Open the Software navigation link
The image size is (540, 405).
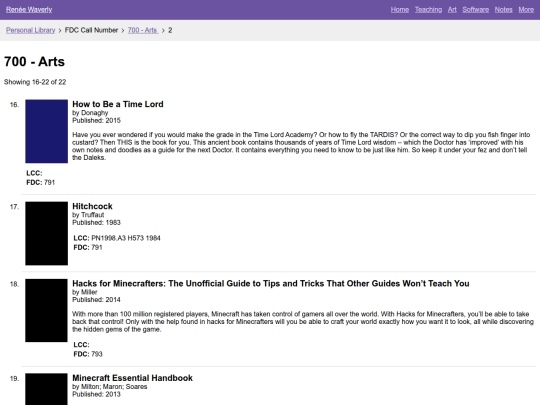(x=475, y=10)
